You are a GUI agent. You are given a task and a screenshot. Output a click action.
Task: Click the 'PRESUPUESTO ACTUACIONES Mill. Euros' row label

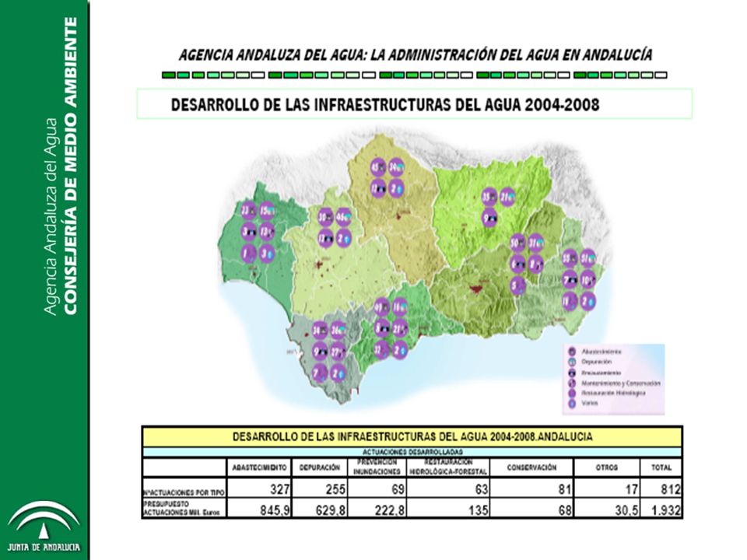point(182,508)
